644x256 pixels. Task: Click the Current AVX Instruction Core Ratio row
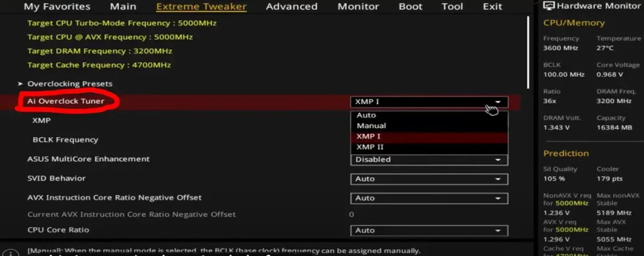point(131,214)
